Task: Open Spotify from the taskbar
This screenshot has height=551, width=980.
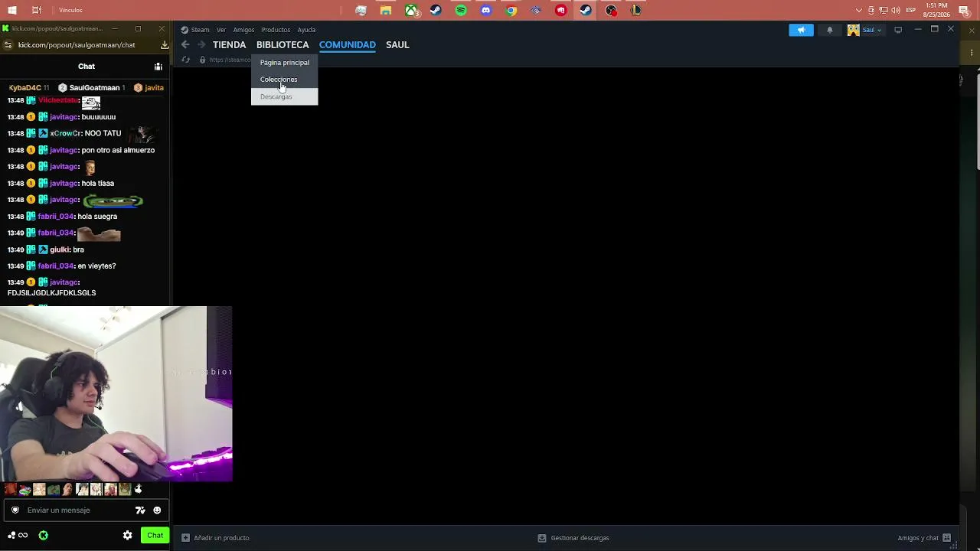Action: 461,11
